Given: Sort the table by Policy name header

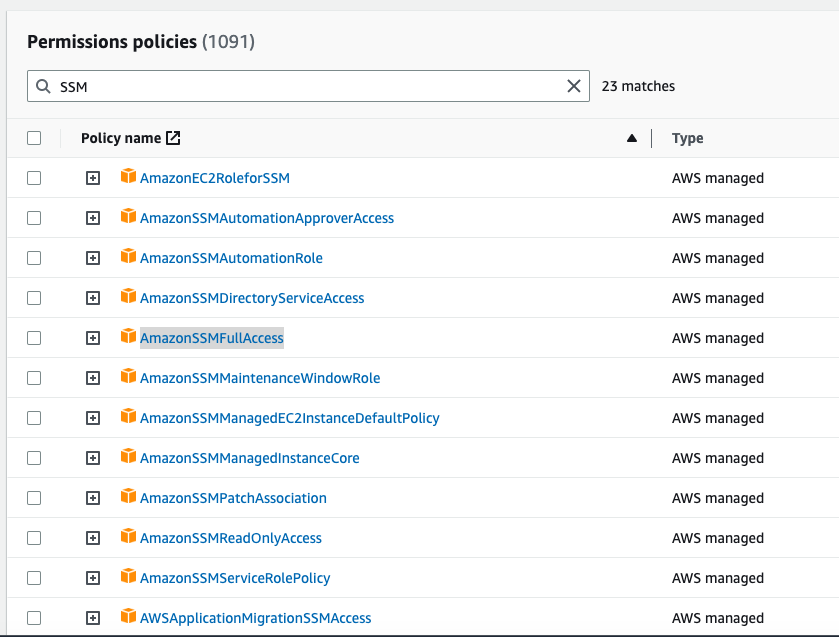Looking at the screenshot, I should [121, 138].
